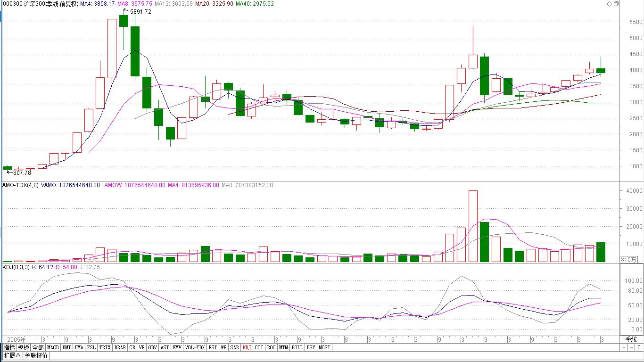The width and height of the screenshot is (644, 362).
Task: Switch indicator to TRIX
Action: pyautogui.click(x=105, y=347)
